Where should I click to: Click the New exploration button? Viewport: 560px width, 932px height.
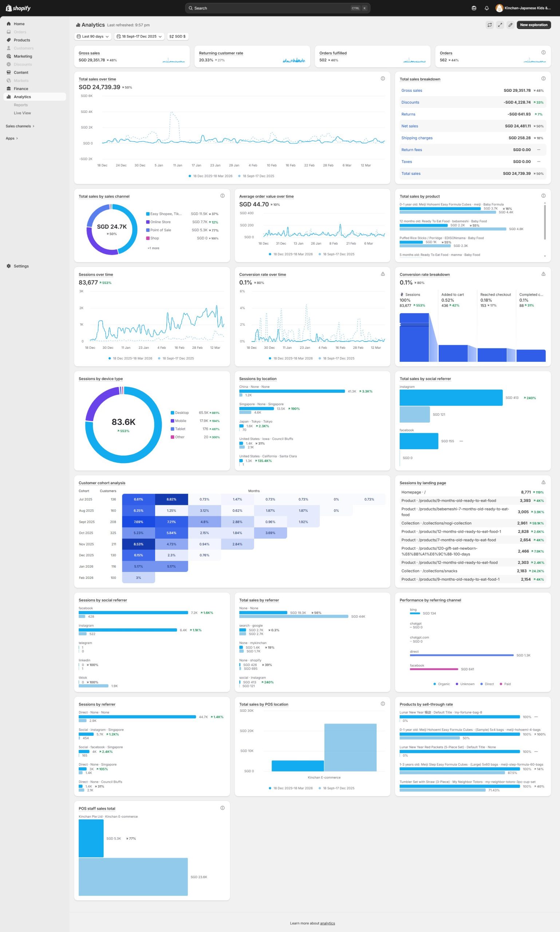tap(533, 25)
